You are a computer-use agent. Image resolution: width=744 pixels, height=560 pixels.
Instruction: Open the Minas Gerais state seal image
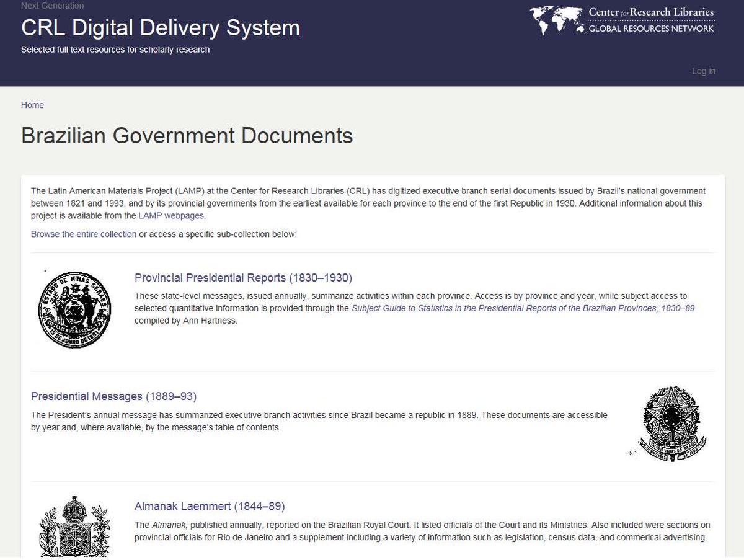[x=74, y=309]
